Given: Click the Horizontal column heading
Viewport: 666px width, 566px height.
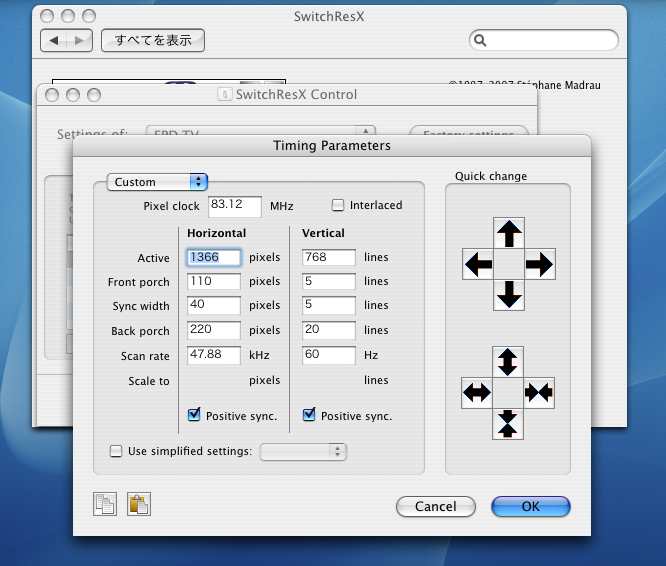Looking at the screenshot, I should coord(217,233).
